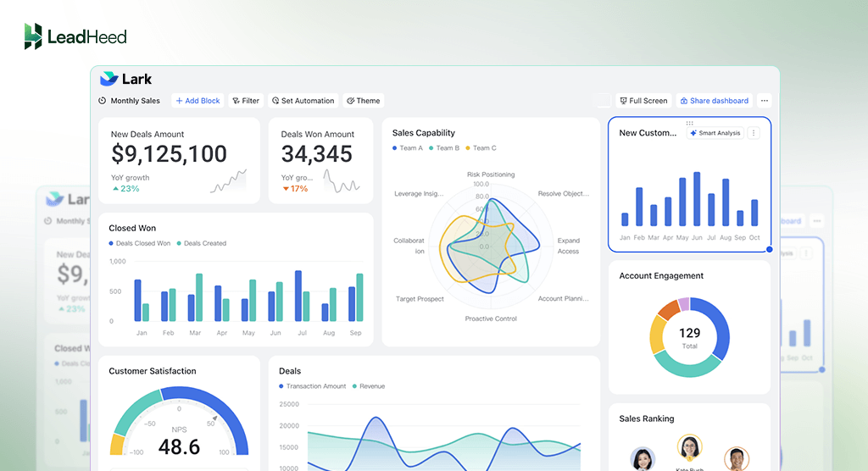Click the Customer Satisfaction card title
The image size is (868, 471).
click(153, 371)
